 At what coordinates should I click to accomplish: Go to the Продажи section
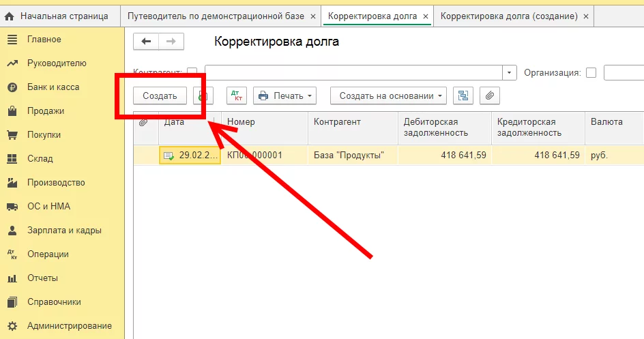(46, 110)
